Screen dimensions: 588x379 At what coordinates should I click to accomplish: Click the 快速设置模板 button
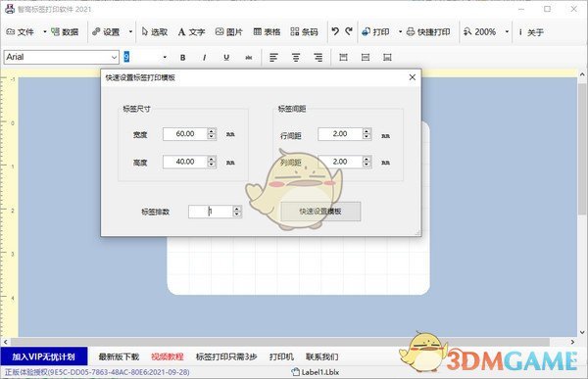click(x=320, y=212)
